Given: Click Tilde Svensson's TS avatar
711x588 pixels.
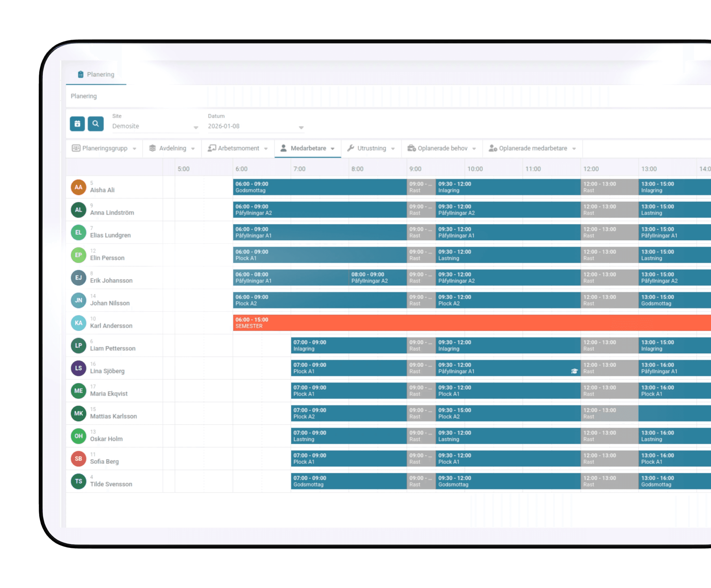Looking at the screenshot, I should 78,481.
